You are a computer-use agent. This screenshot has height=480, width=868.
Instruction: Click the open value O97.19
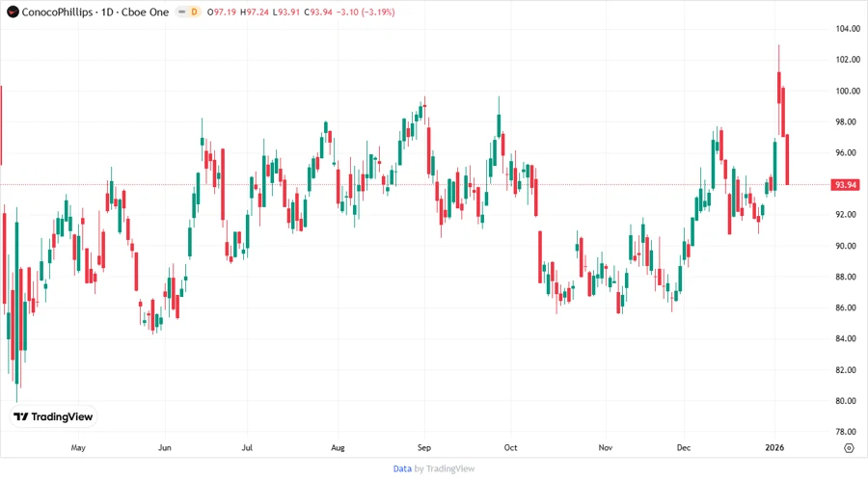click(x=222, y=13)
